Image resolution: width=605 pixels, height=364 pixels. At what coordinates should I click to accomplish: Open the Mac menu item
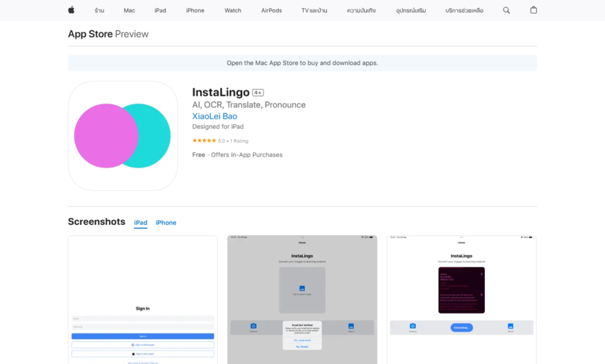129,10
